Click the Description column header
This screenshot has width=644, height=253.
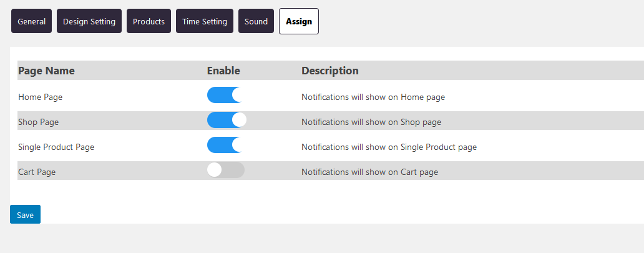[x=330, y=71]
